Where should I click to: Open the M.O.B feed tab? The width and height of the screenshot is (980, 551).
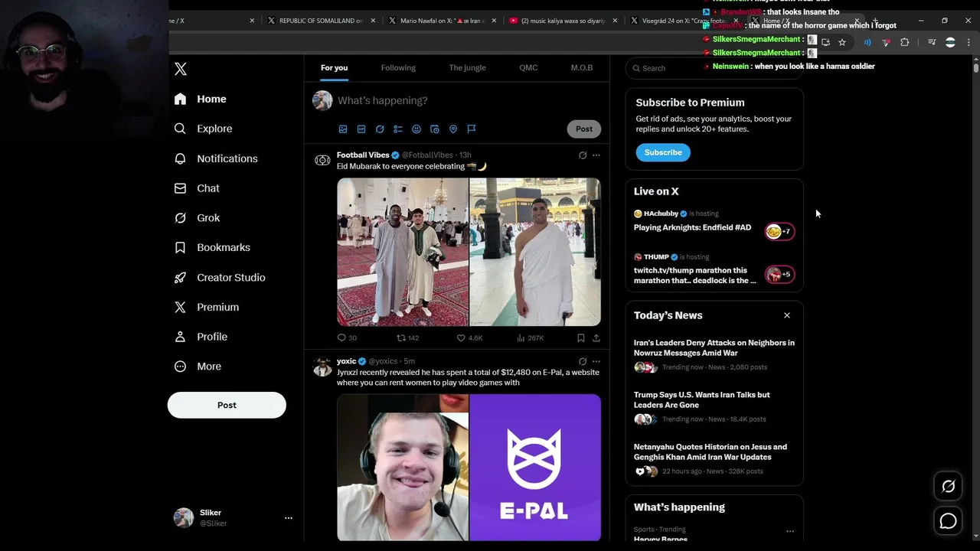coord(582,68)
